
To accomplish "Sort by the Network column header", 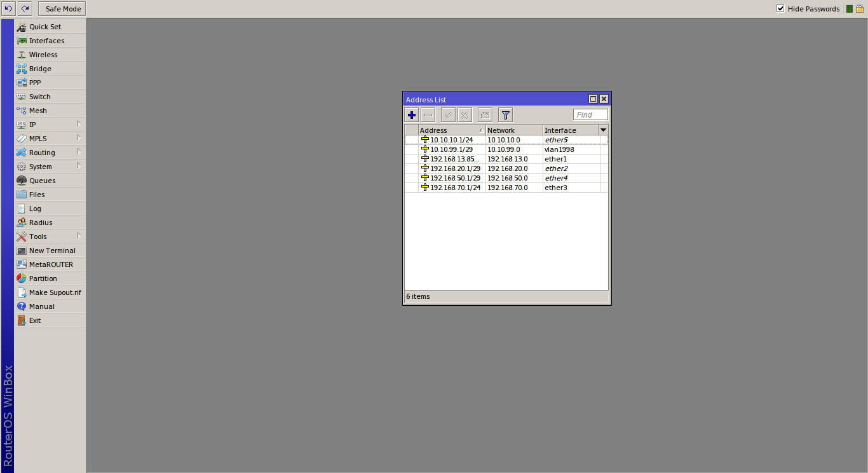I will click(x=514, y=130).
